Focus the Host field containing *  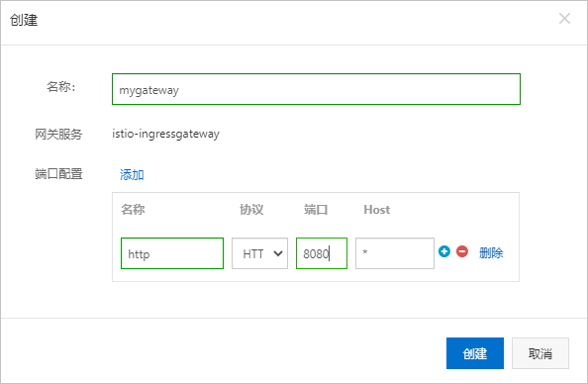tap(395, 253)
